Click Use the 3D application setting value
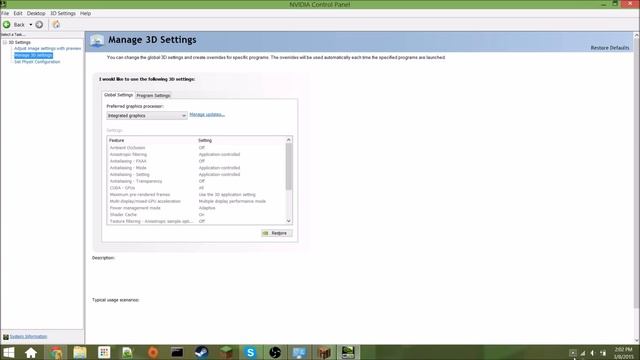This screenshot has width=640, height=360. pyautogui.click(x=227, y=195)
